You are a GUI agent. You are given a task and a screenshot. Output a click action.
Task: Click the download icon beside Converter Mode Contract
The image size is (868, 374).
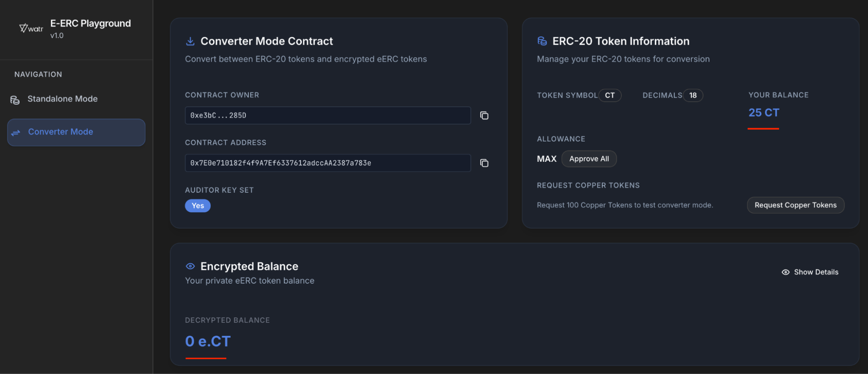point(190,41)
